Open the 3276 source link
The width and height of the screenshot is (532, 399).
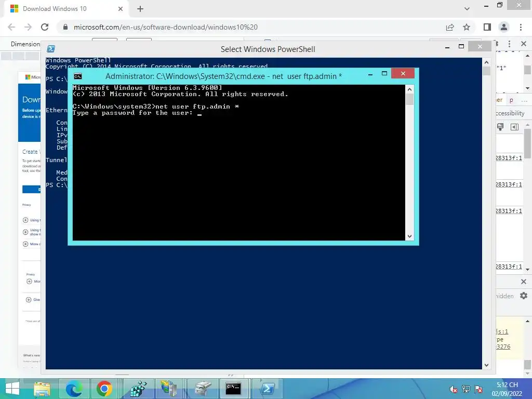[x=503, y=347]
